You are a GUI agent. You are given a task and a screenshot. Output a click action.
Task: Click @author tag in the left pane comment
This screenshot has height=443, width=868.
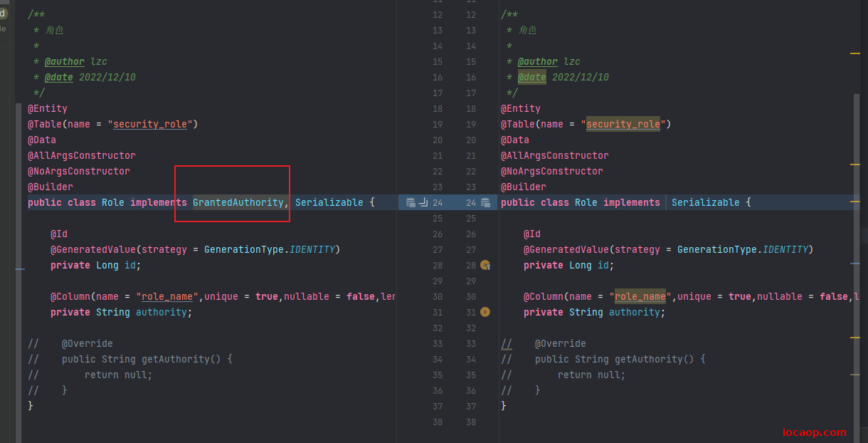(65, 62)
